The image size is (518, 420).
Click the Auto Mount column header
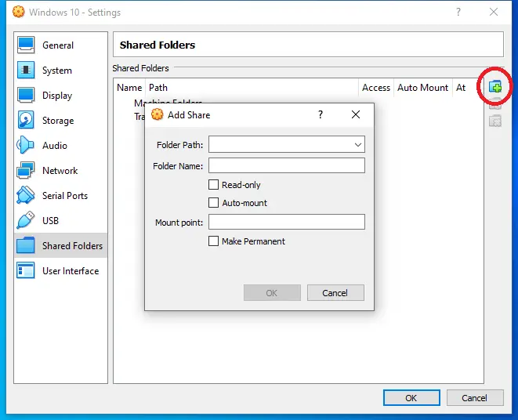[422, 88]
